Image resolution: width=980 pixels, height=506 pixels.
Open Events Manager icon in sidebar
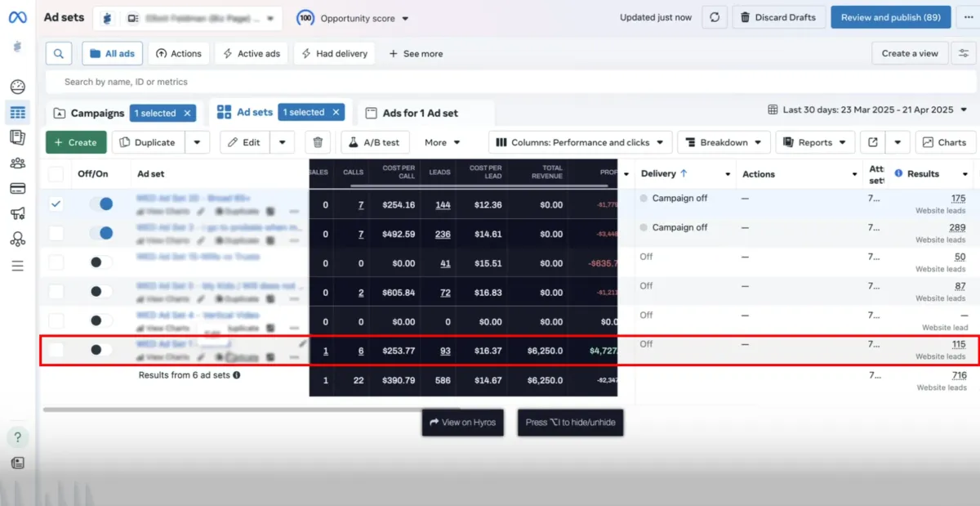point(17,240)
